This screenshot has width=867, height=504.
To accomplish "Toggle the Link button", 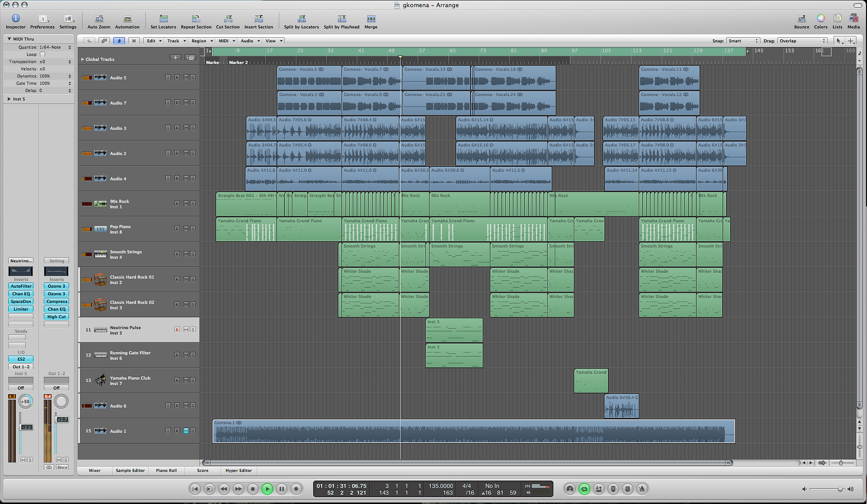I will coord(104,41).
